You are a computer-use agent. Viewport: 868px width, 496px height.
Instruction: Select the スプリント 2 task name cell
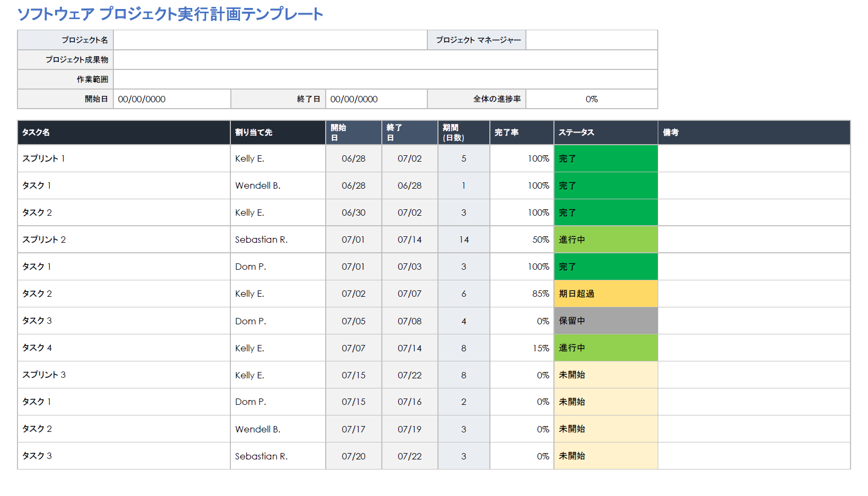124,240
